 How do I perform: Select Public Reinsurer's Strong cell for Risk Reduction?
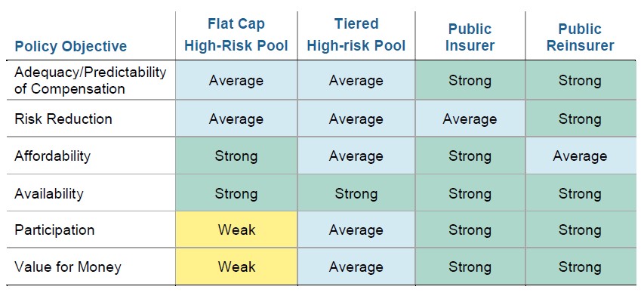point(580,119)
